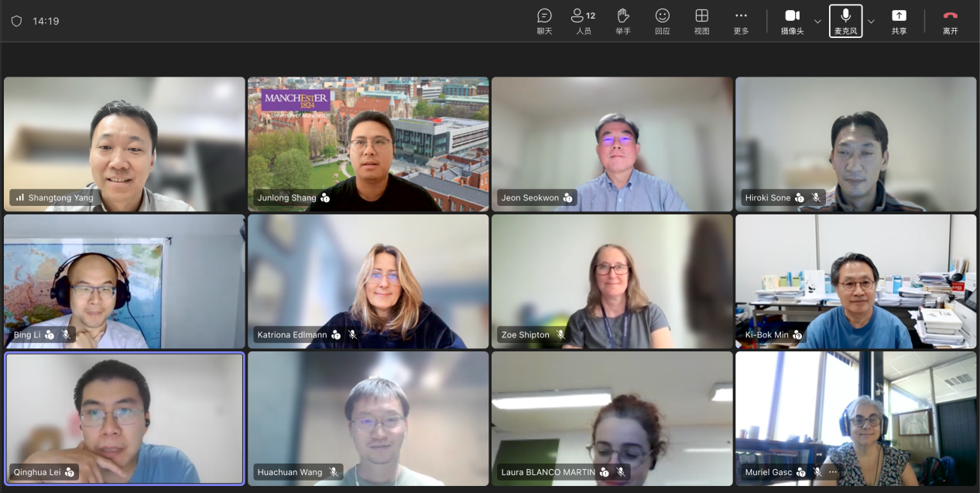Click the name label "Junlong Shang"
980x493 pixels.
pyautogui.click(x=286, y=198)
